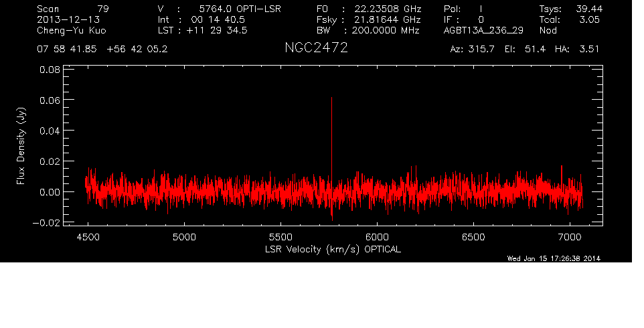
Task: Click the integration time 00 14 40.5
Action: (x=218, y=20)
